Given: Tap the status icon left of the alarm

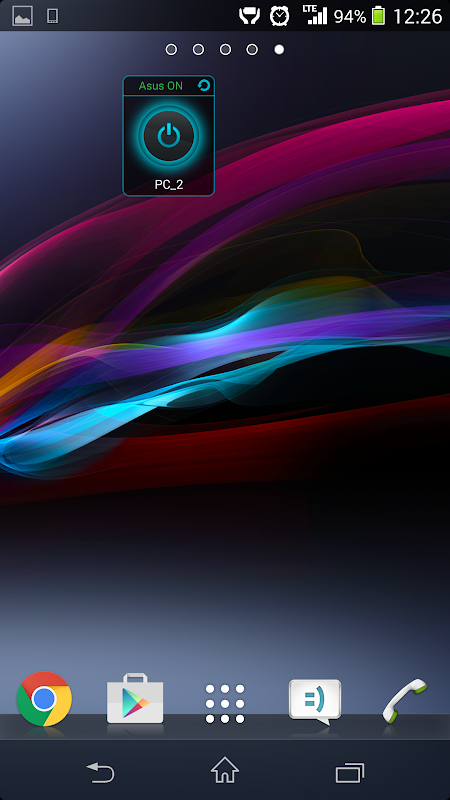Looking at the screenshot, I should coord(249,16).
